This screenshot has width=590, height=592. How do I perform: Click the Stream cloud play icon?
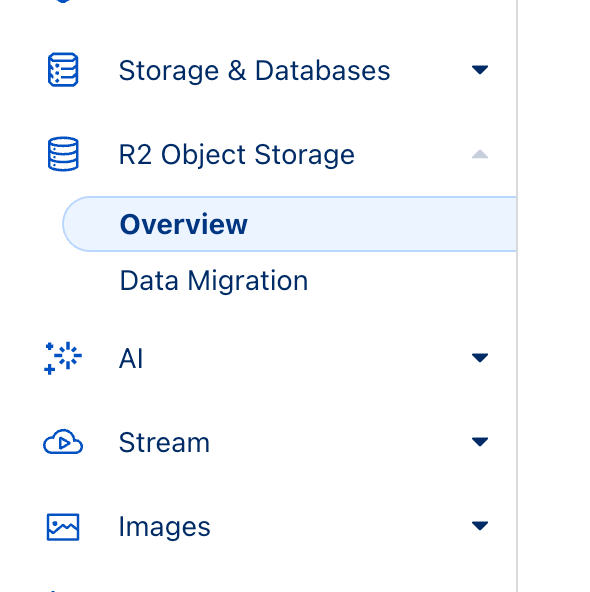point(63,441)
